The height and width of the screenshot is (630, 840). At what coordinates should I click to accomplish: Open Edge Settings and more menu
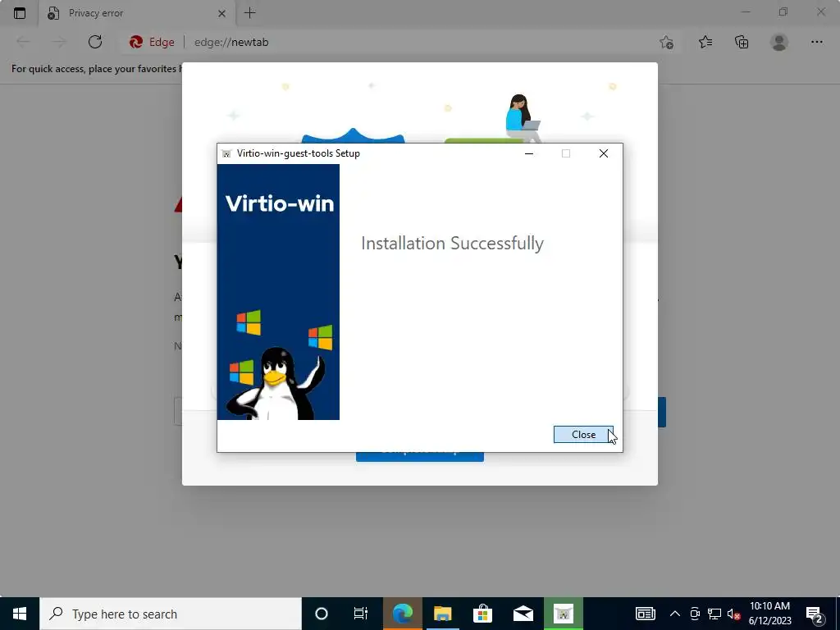click(816, 42)
